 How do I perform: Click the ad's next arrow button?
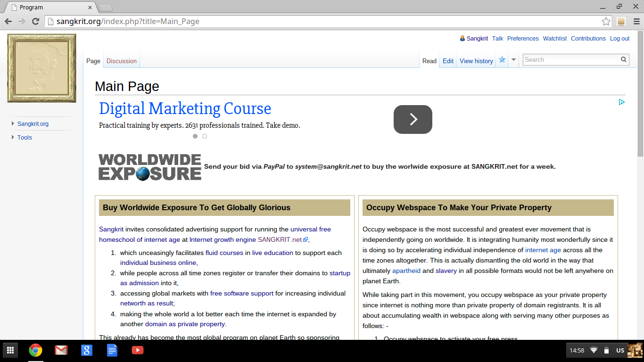coord(413,119)
